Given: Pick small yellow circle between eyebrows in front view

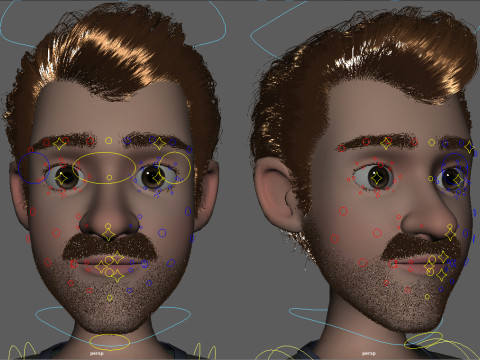Looking at the screenshot, I should coord(109,141).
